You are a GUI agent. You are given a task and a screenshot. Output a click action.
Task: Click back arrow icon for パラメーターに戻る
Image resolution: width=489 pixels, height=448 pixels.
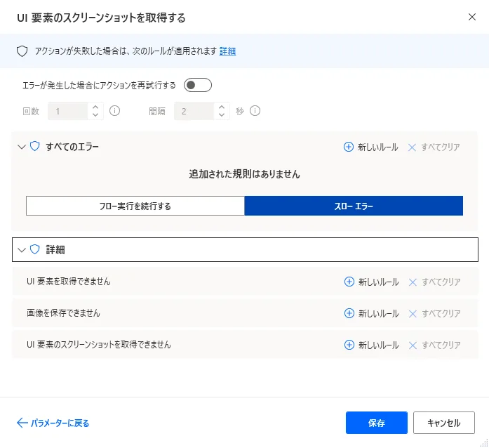(22, 423)
